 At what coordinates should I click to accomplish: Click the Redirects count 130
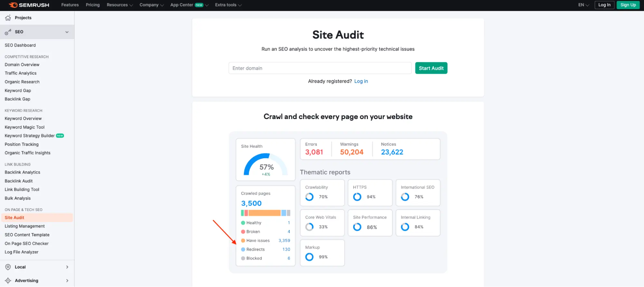pos(286,249)
